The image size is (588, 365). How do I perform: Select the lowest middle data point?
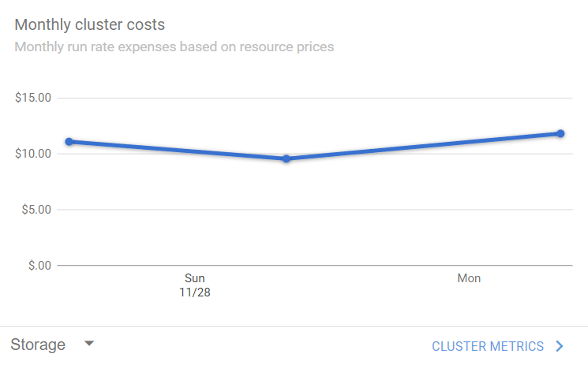[287, 158]
